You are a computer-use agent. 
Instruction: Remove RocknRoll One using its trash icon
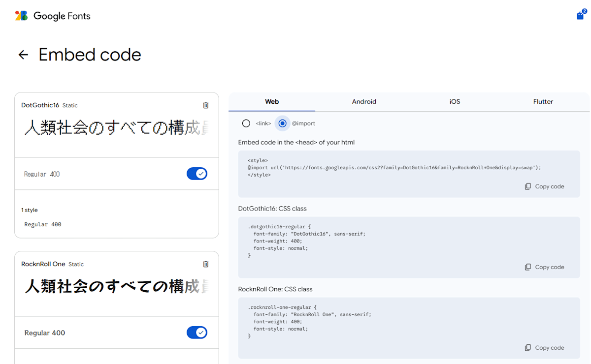tap(205, 264)
